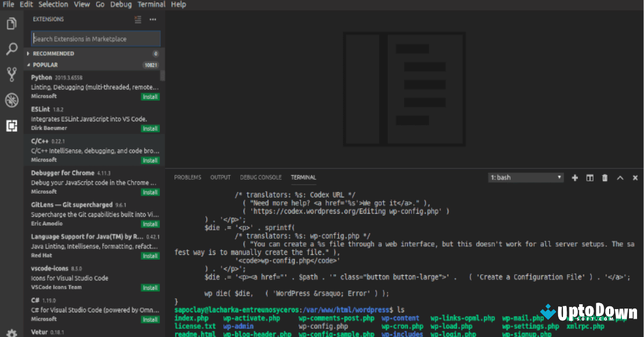
Task: Split the active terminal
Action: 589,178
